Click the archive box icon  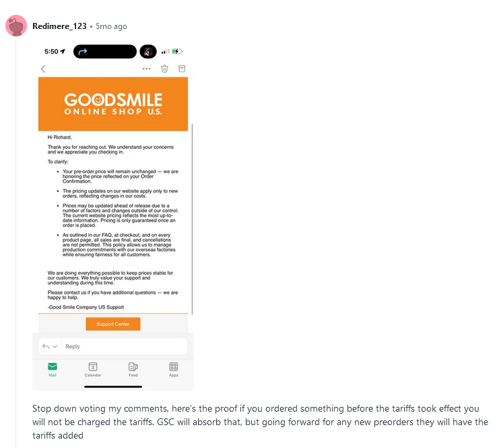182,69
